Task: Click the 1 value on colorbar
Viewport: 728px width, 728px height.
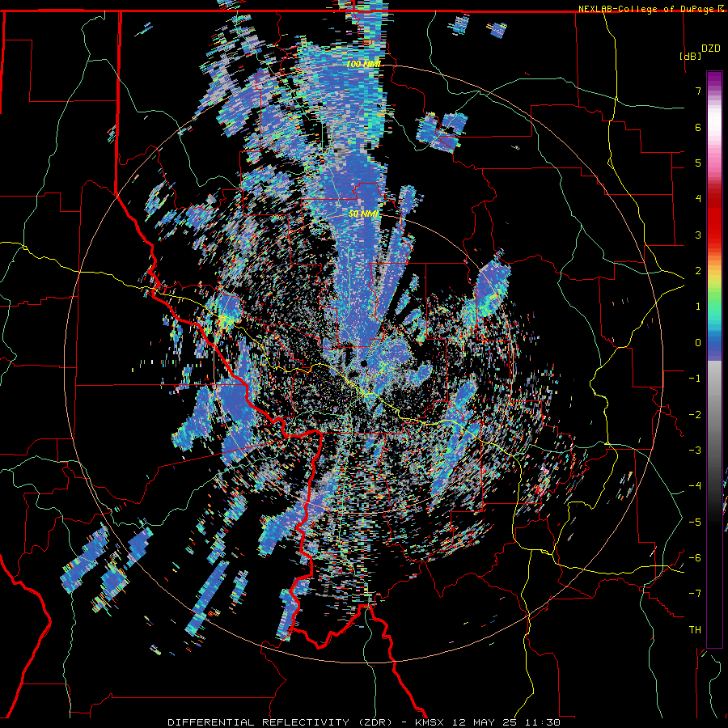Action: (x=698, y=307)
